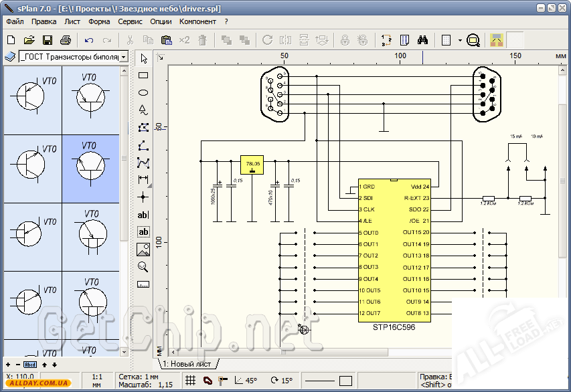Click the binoculars search icon
The image size is (571, 392).
pyautogui.click(x=423, y=40)
